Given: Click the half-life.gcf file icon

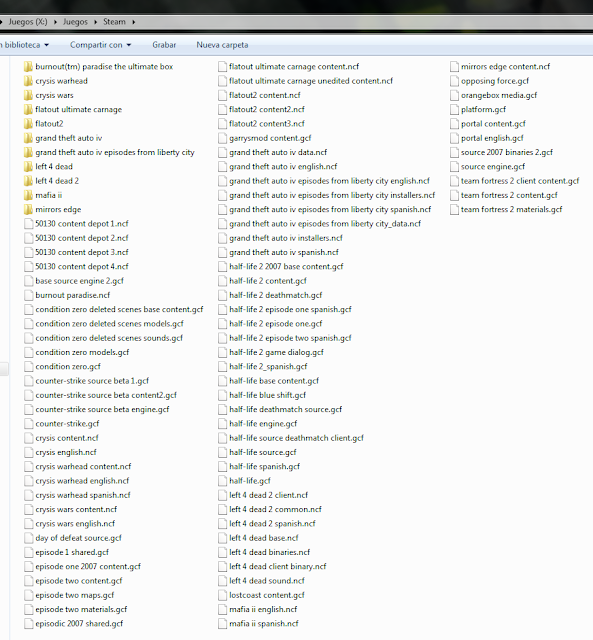Looking at the screenshot, I should click(x=222, y=481).
